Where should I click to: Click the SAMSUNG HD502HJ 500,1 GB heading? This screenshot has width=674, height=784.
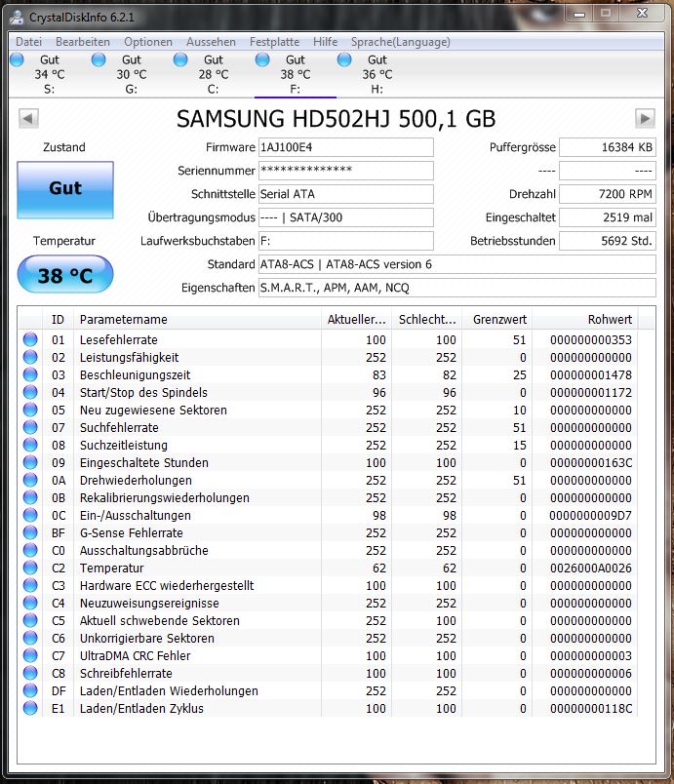(336, 119)
